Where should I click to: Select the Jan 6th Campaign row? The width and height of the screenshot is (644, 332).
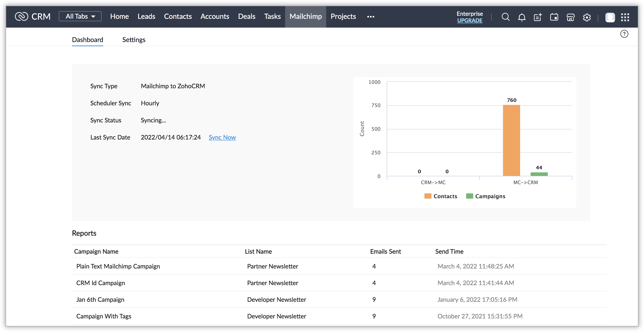100,300
